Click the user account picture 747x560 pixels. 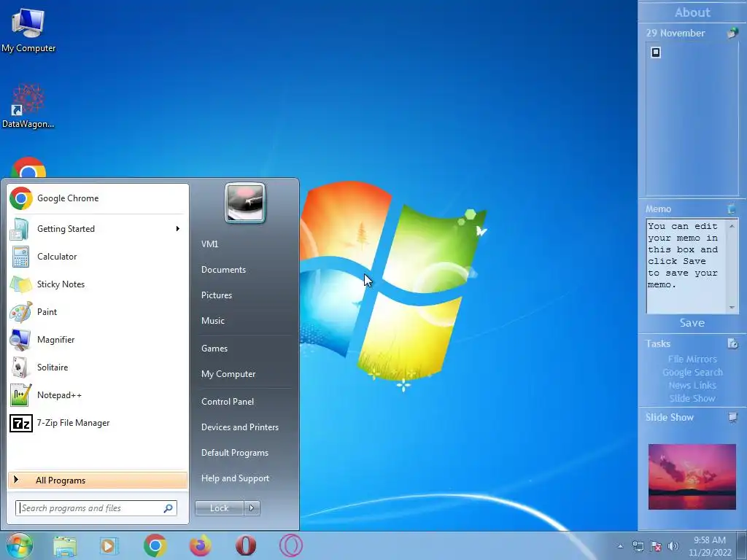pos(245,203)
